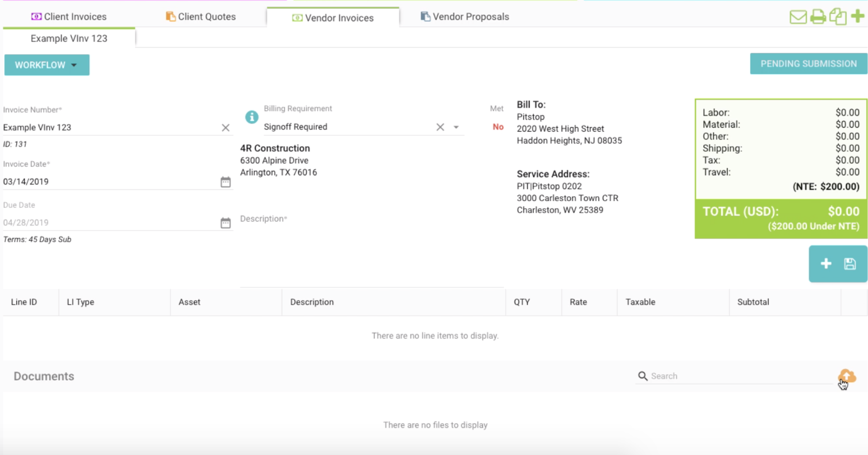
Task: Open the WORKFLOW dropdown button
Action: (47, 65)
